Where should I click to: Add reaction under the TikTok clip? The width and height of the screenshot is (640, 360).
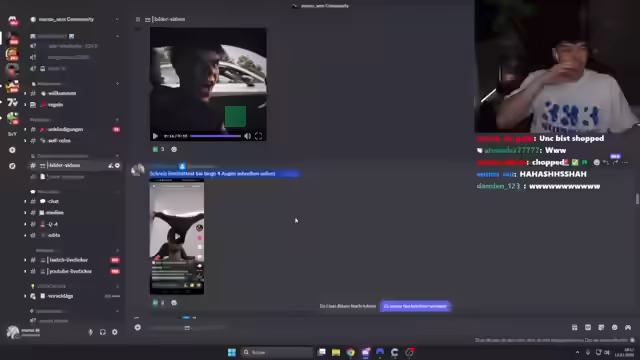[x=174, y=302]
